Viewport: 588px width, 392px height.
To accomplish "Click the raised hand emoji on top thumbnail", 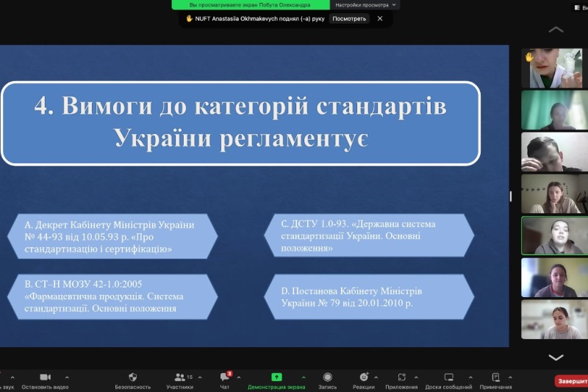I will tap(528, 57).
